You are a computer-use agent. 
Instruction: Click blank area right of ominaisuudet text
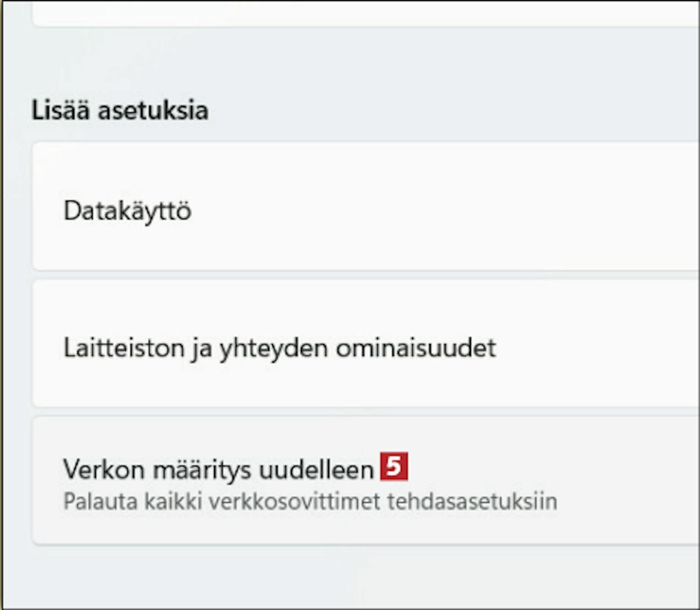coord(597,348)
